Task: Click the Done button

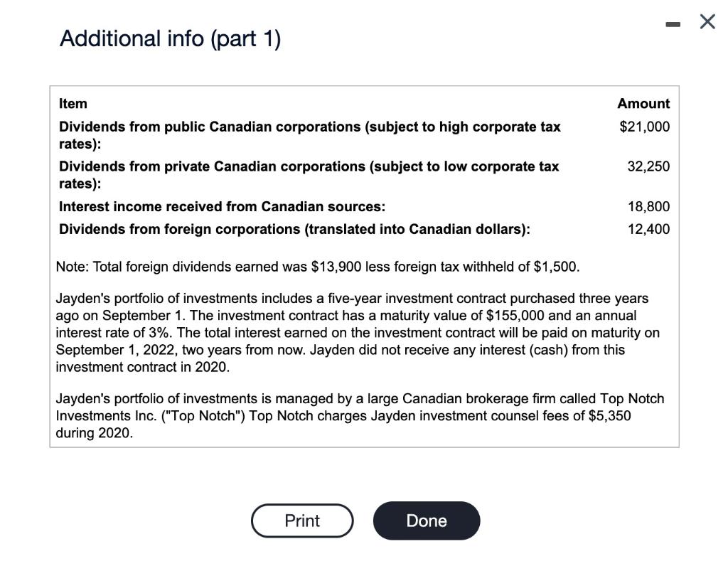Action: tap(426, 521)
